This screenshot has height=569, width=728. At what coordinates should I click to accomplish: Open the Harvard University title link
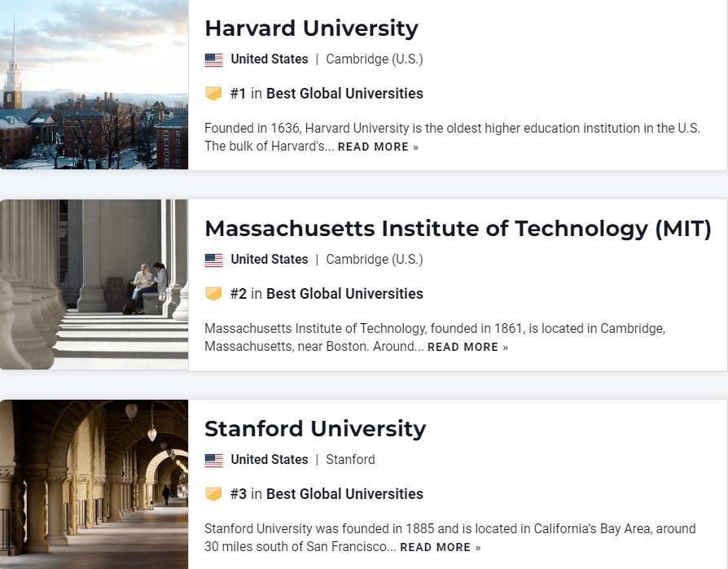pyautogui.click(x=312, y=28)
